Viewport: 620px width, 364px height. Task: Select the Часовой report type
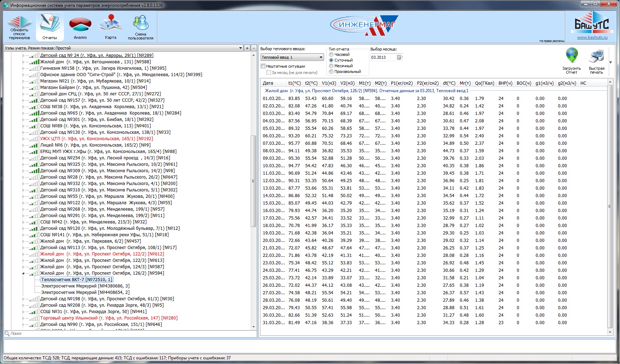331,54
